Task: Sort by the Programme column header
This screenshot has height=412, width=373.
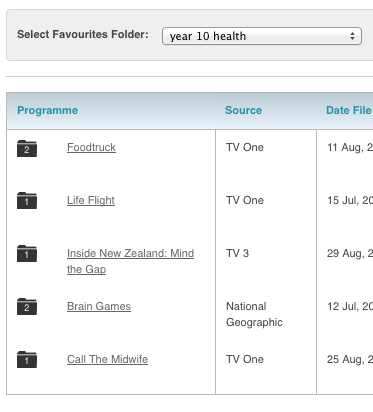Action: pyautogui.click(x=48, y=110)
